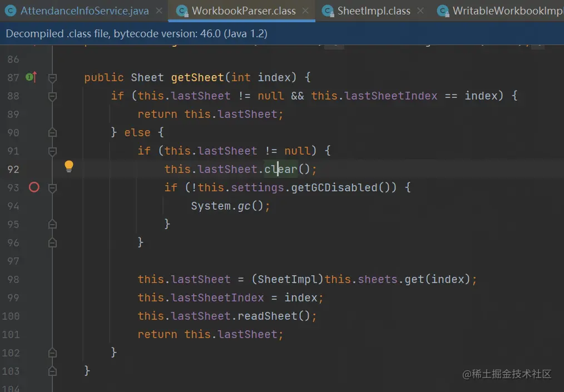
Task: Click the fold marker at line 90
Action: pyautogui.click(x=52, y=133)
